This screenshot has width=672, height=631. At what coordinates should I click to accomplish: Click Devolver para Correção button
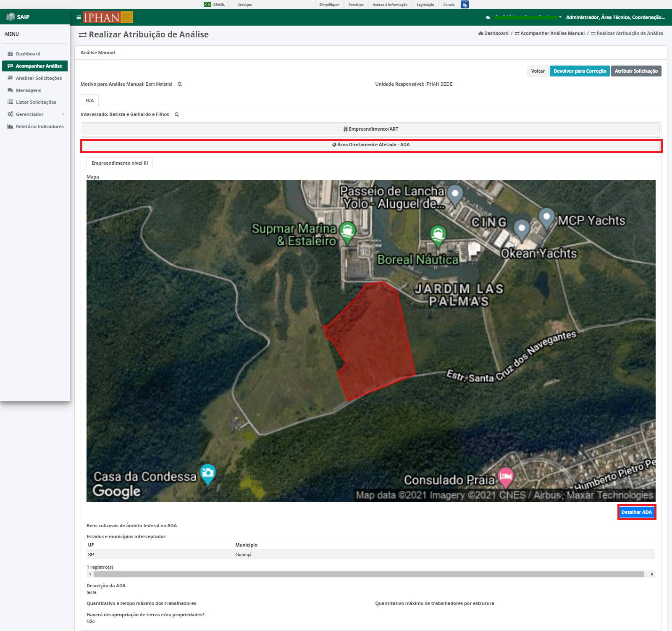[x=580, y=71]
